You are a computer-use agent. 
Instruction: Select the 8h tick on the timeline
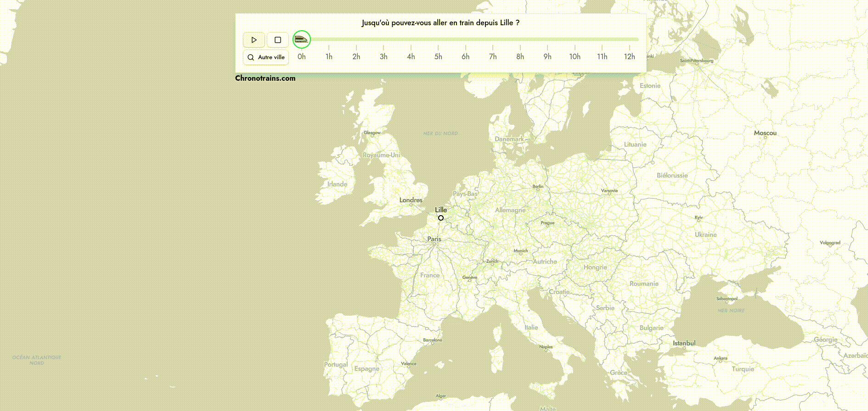pos(520,56)
